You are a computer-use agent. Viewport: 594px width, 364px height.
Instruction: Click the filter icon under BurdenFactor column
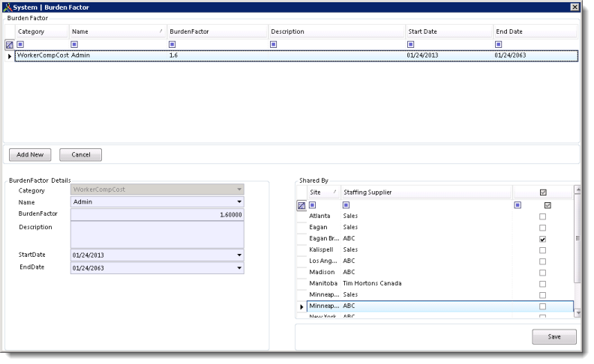point(172,44)
